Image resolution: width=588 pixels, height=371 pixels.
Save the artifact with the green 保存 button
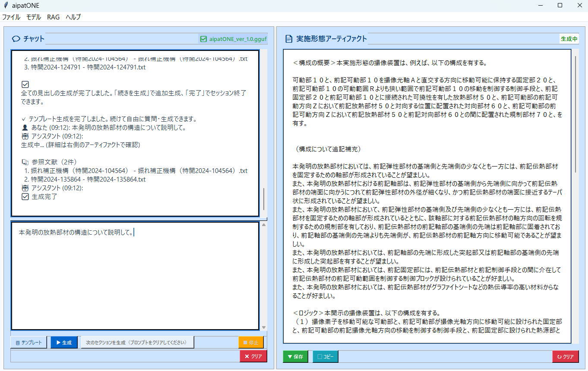(295, 357)
